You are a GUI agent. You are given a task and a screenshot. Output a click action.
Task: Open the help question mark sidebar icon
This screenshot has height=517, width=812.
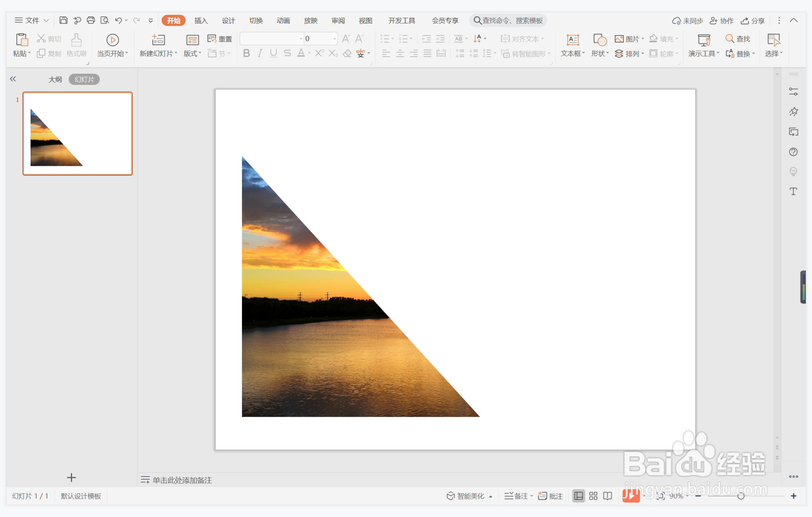pos(793,152)
